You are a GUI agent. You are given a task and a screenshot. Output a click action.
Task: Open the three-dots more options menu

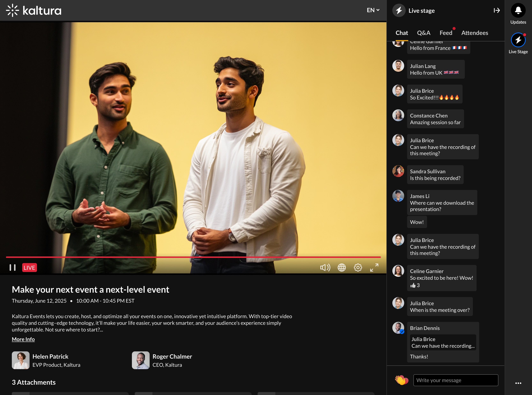coord(518,383)
